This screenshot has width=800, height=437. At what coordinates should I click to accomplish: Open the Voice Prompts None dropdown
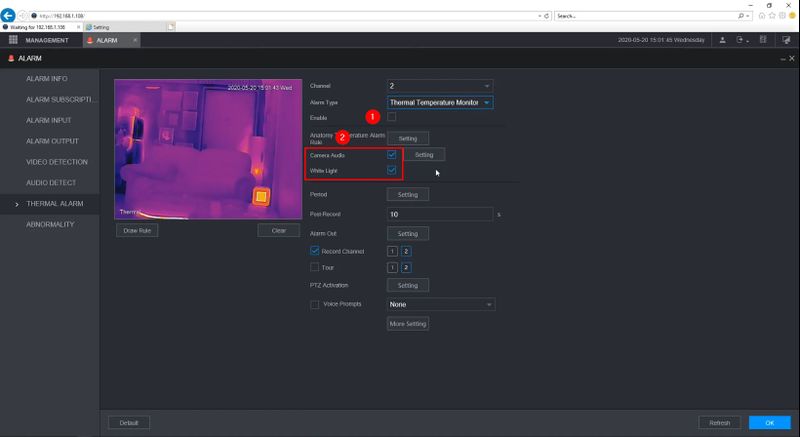[441, 304]
